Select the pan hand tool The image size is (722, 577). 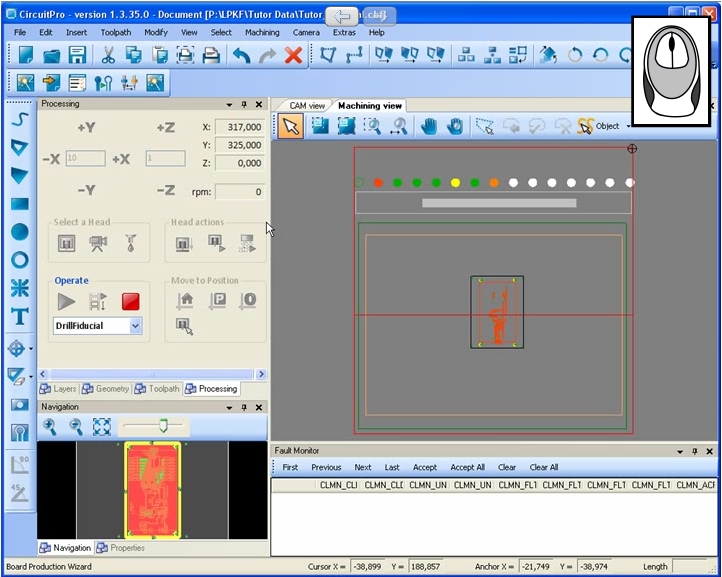(x=428, y=126)
